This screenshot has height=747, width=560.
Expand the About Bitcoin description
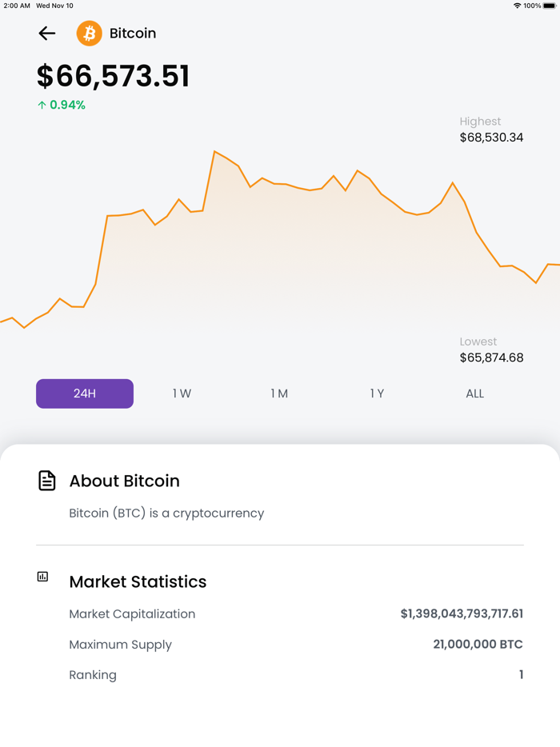pyautogui.click(x=166, y=513)
